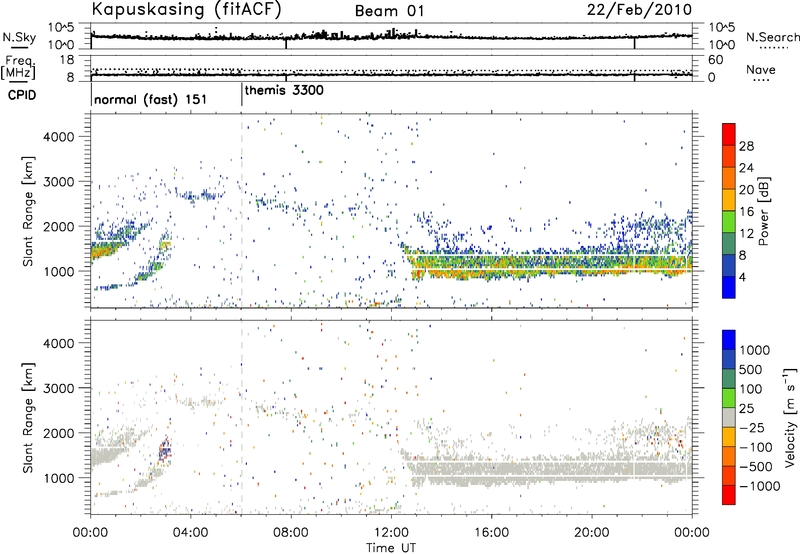Click the 'N.Sky' legend label

coord(19,37)
